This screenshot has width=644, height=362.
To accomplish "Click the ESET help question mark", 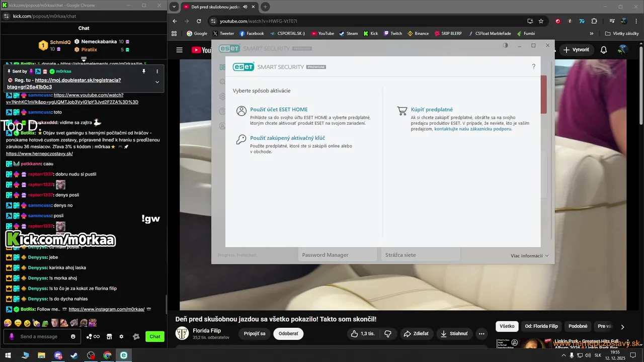I will (533, 66).
